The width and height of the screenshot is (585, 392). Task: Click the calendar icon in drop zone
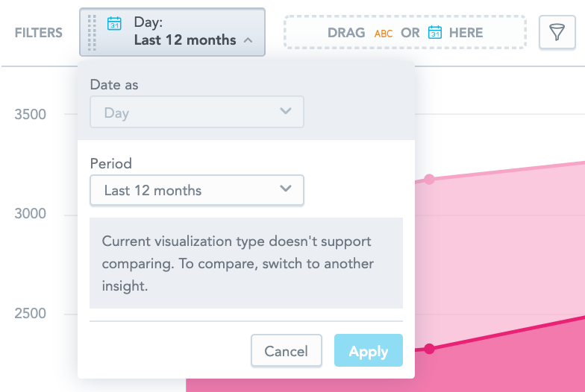point(435,33)
